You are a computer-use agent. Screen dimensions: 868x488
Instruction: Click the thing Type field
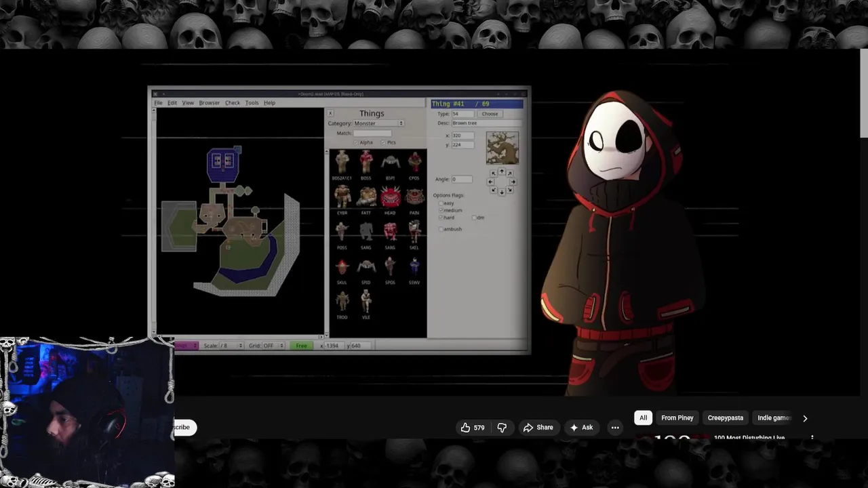(462, 114)
